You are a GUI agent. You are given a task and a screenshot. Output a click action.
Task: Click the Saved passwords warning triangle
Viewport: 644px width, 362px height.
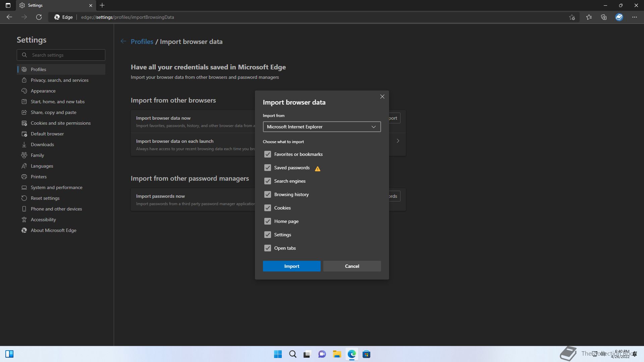coord(318,169)
